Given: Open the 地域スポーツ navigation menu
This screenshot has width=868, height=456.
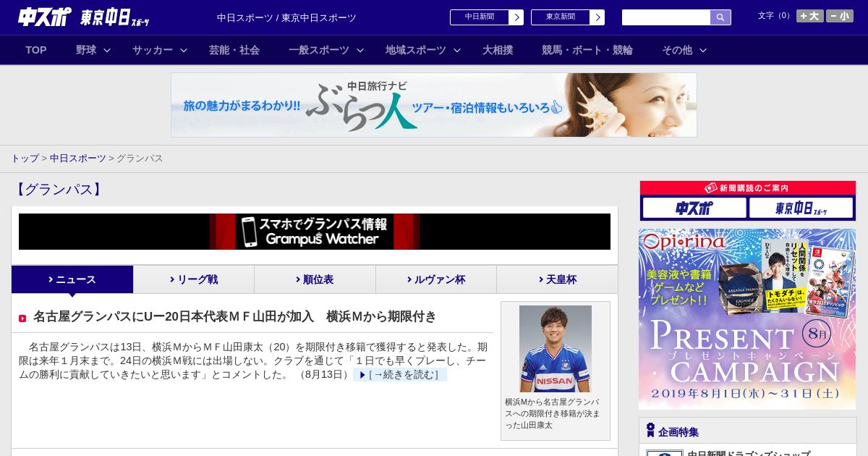Looking at the screenshot, I should (x=416, y=50).
